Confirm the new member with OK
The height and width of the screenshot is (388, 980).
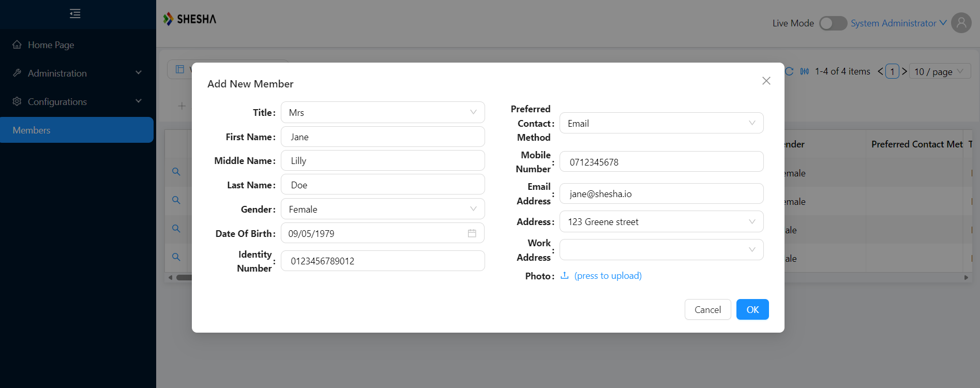[752, 309]
